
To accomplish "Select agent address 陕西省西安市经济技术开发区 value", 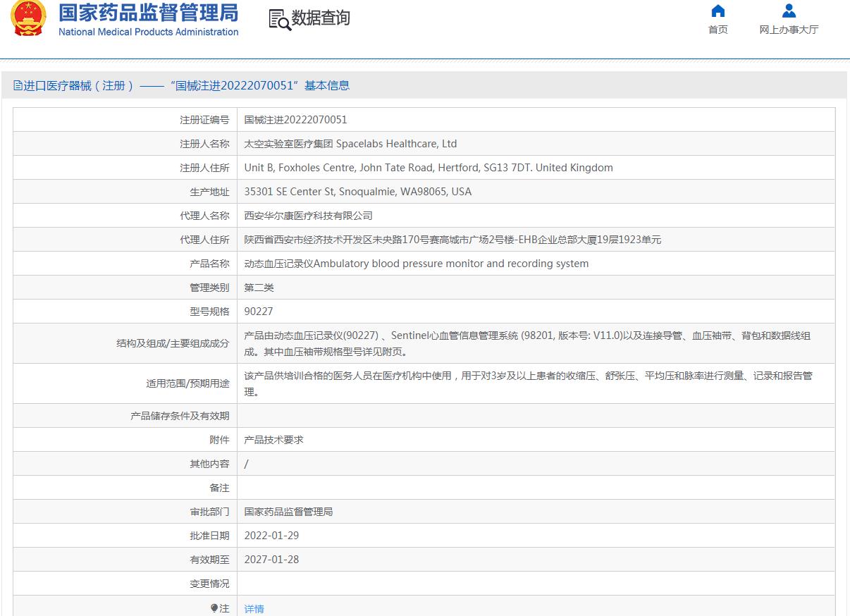I will [452, 240].
